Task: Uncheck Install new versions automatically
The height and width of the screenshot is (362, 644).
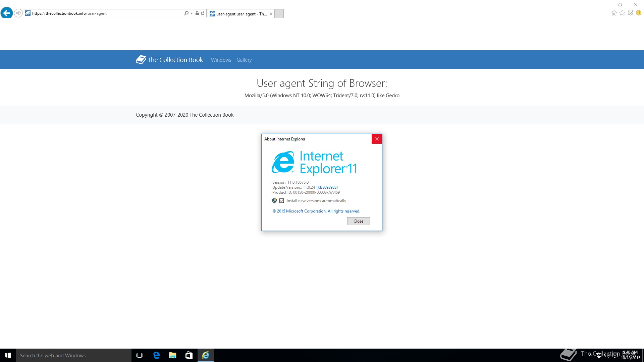Action: [x=282, y=201]
